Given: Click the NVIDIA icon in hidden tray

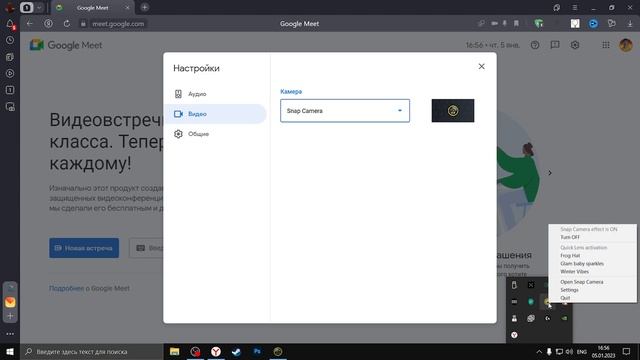Looking at the screenshot, I should [564, 318].
